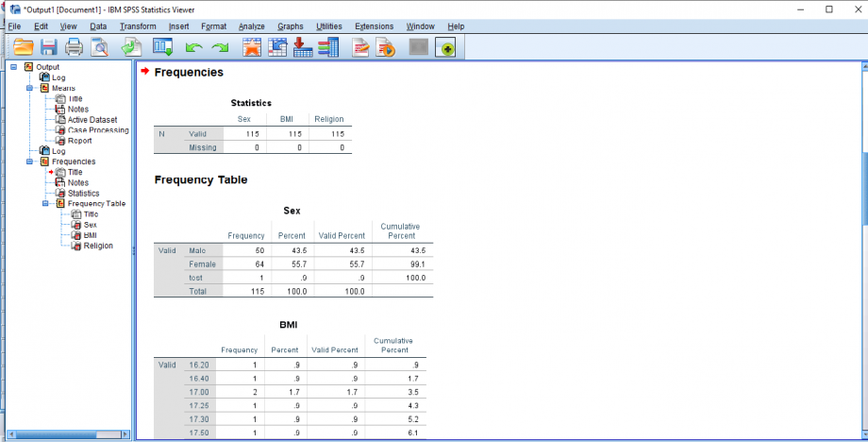Print the output using the printer icon

click(x=75, y=47)
